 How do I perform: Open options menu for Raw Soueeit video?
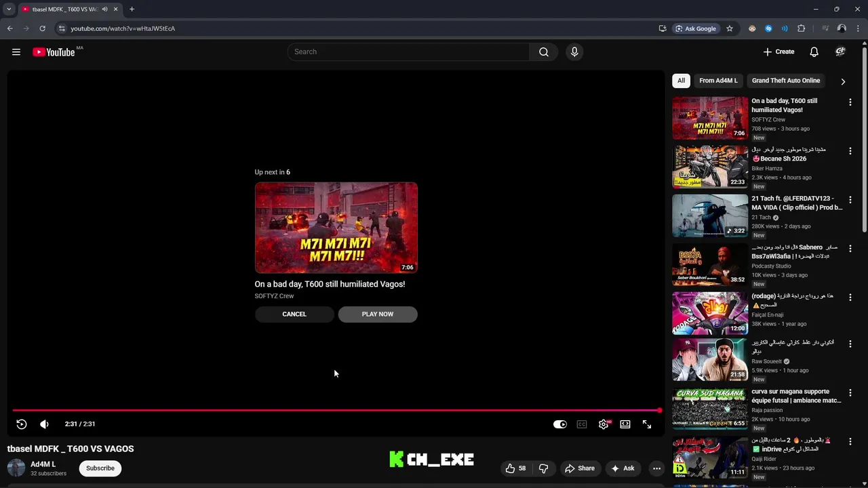(x=850, y=344)
